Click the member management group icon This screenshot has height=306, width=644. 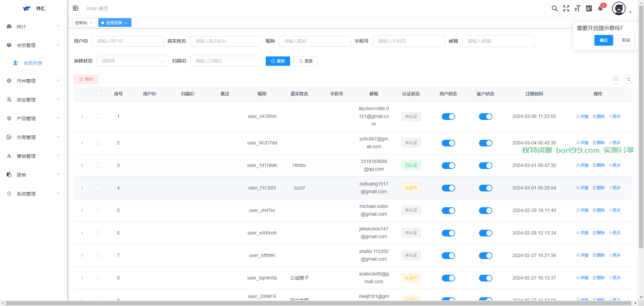pos(9,45)
